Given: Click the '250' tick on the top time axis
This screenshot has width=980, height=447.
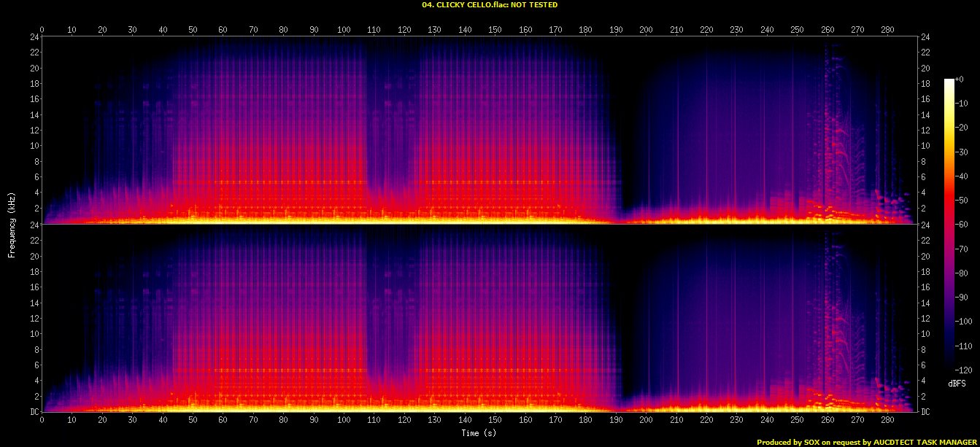Looking at the screenshot, I should coord(797,29).
